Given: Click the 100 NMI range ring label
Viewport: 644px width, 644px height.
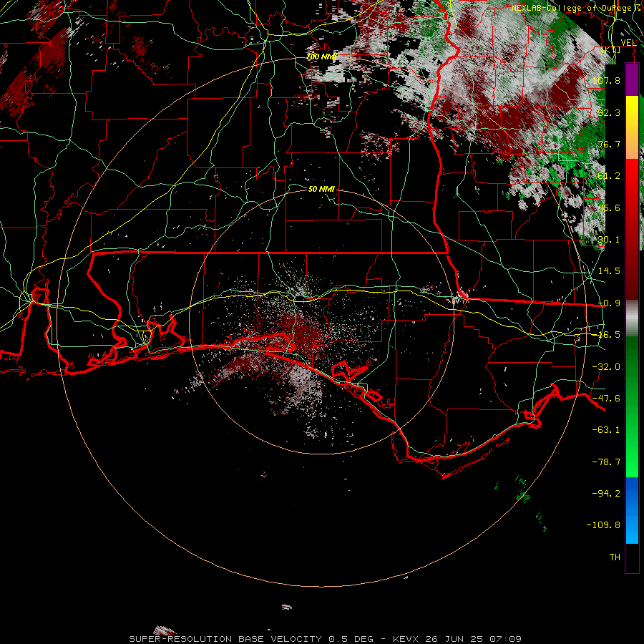Looking at the screenshot, I should [321, 57].
